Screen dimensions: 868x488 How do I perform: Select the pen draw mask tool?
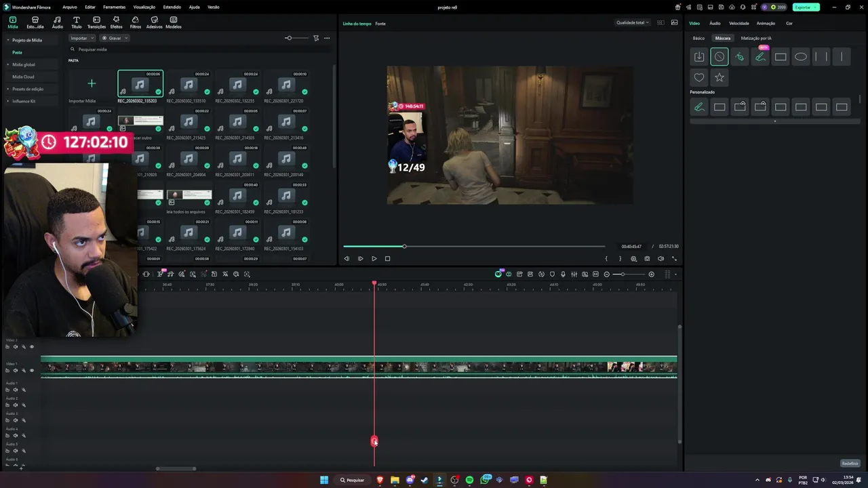[740, 57]
